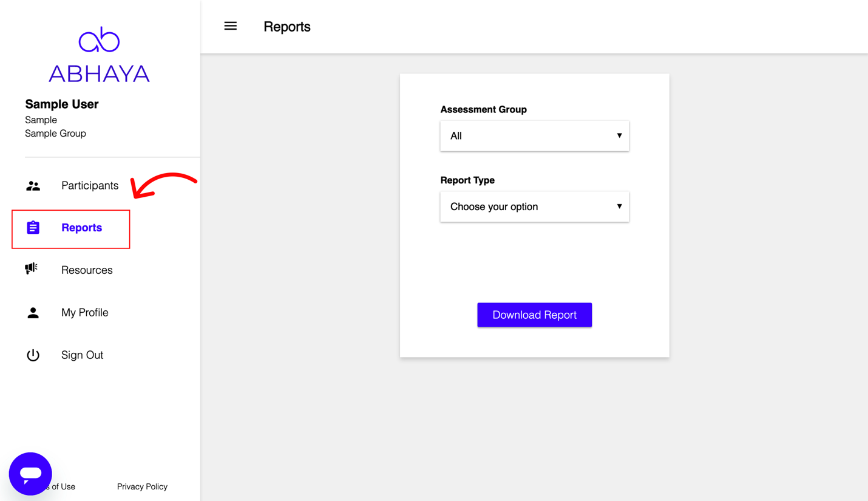
Task: Click the My Profile person icon
Action: (x=33, y=313)
